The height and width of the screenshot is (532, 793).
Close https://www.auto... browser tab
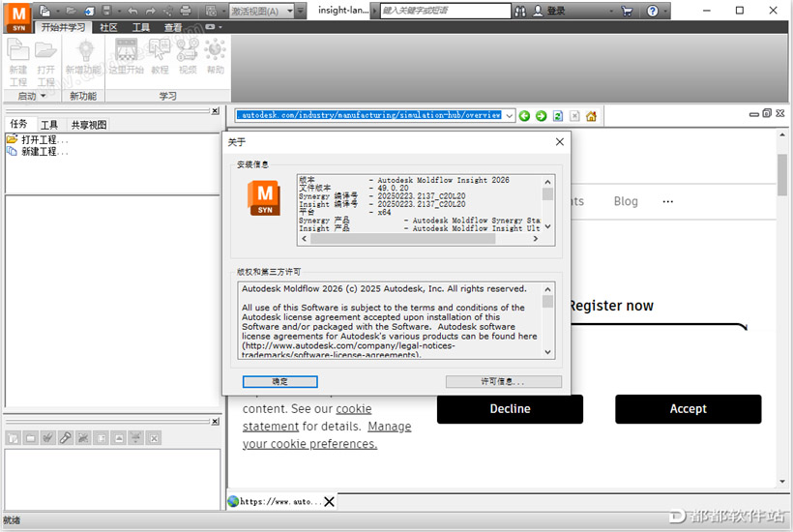(329, 502)
